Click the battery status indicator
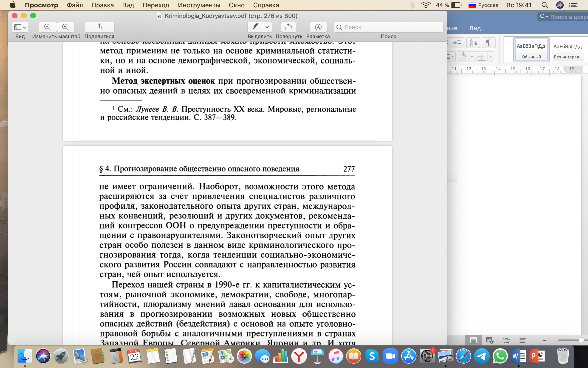 pos(449,5)
